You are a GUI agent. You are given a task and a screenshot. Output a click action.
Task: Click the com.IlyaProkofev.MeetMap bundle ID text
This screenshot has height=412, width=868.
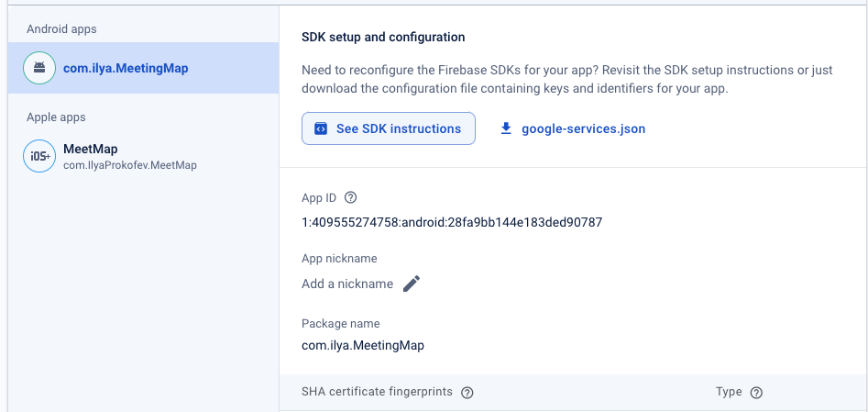[x=130, y=165]
